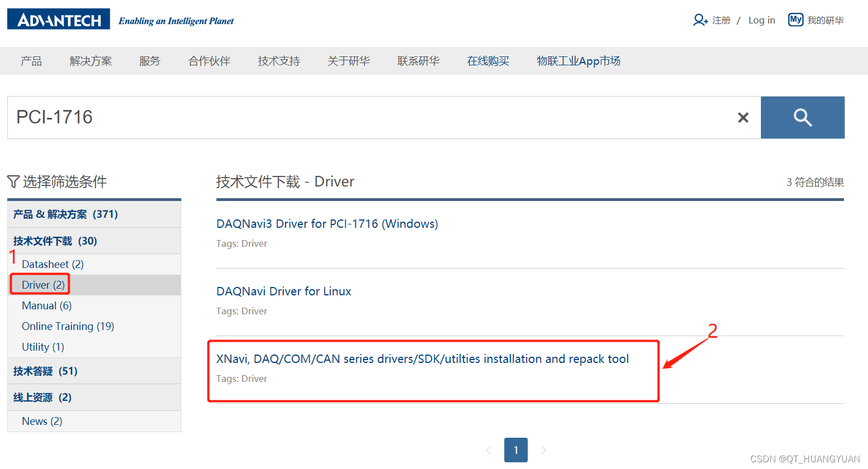The height and width of the screenshot is (469, 868).
Task: Open the 技术支持 menu
Action: 279,61
